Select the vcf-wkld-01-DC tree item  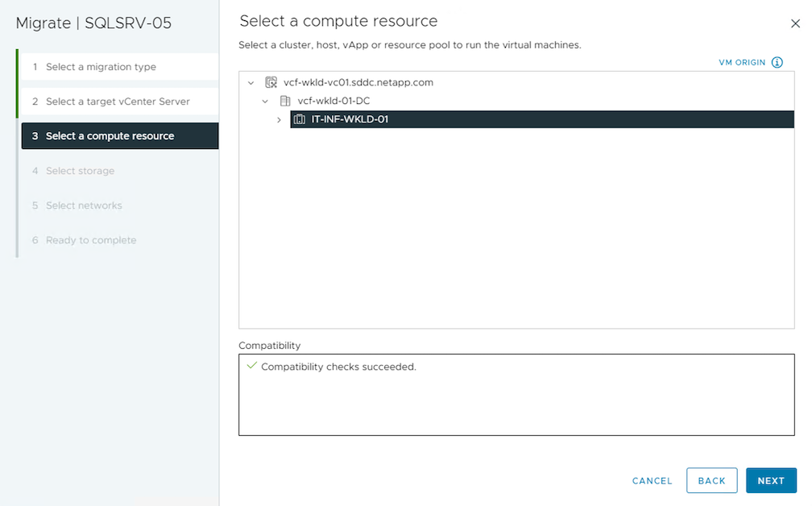click(x=332, y=101)
